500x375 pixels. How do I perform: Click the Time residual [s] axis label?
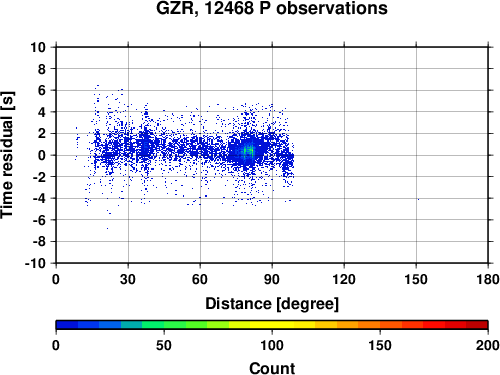pos(7,155)
